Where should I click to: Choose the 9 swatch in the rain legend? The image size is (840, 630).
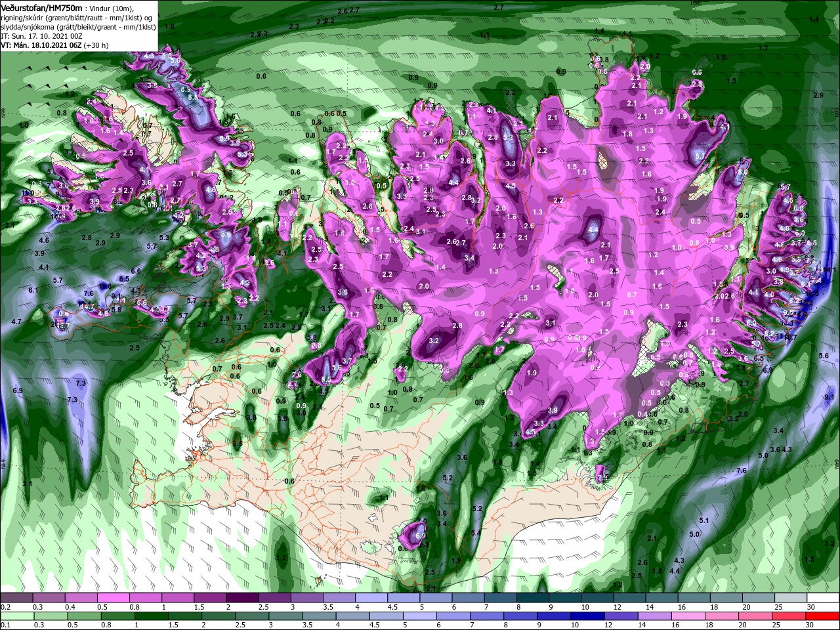[555, 616]
